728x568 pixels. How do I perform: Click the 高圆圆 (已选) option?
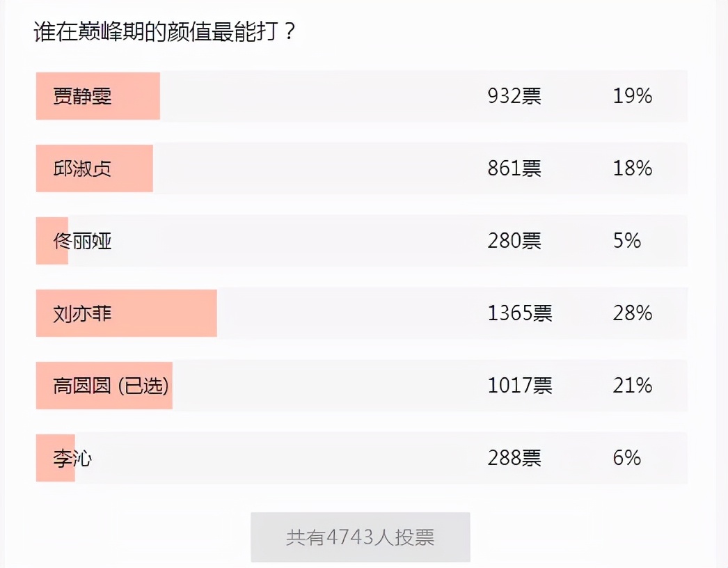point(362,386)
